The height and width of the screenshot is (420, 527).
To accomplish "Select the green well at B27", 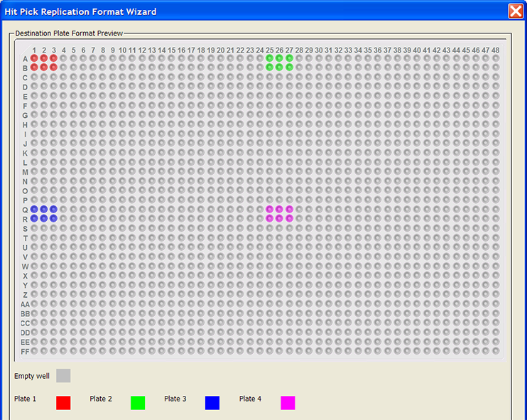I will tap(289, 68).
